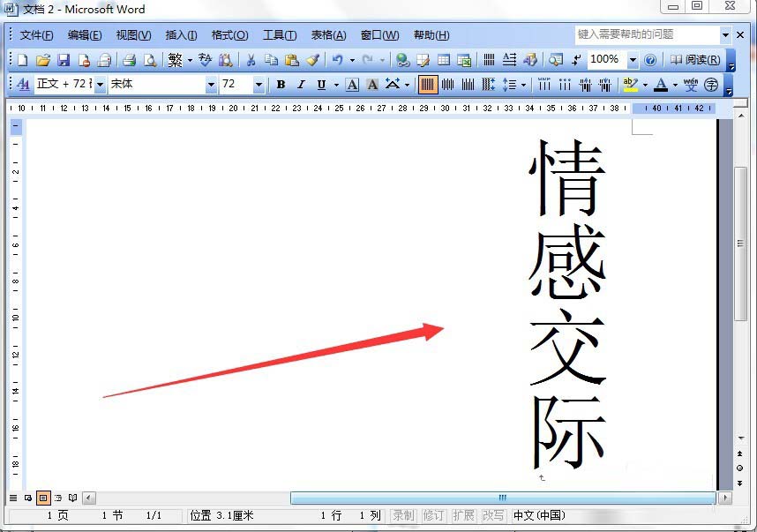Open the Line Spacing dropdown arrow
This screenshot has width=757, height=532.
[x=524, y=85]
